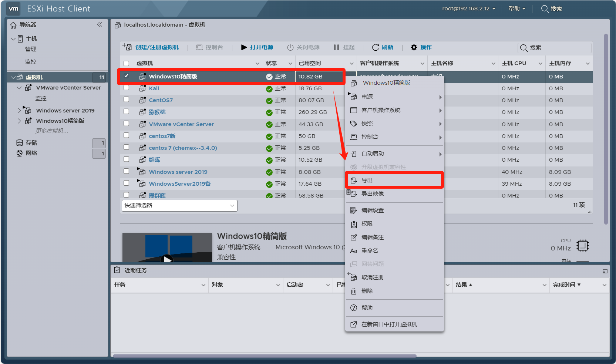
Task: Minimize the recent tasks panel icon
Action: click(x=605, y=271)
